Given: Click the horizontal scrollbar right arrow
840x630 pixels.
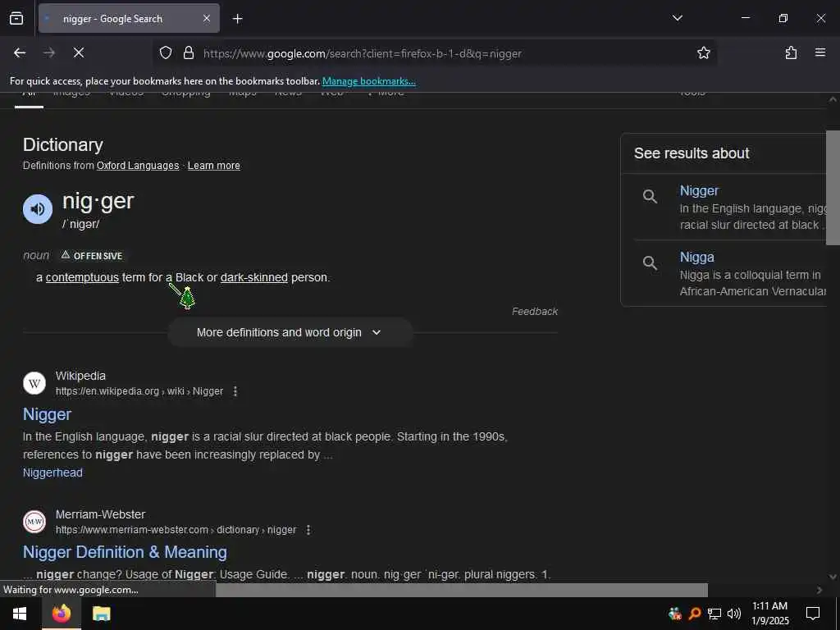Looking at the screenshot, I should (x=819, y=590).
